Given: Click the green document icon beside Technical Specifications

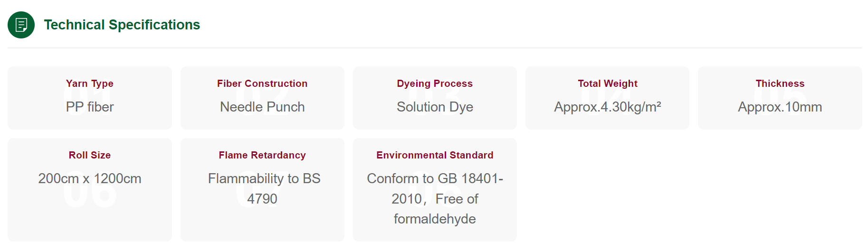Looking at the screenshot, I should [21, 25].
